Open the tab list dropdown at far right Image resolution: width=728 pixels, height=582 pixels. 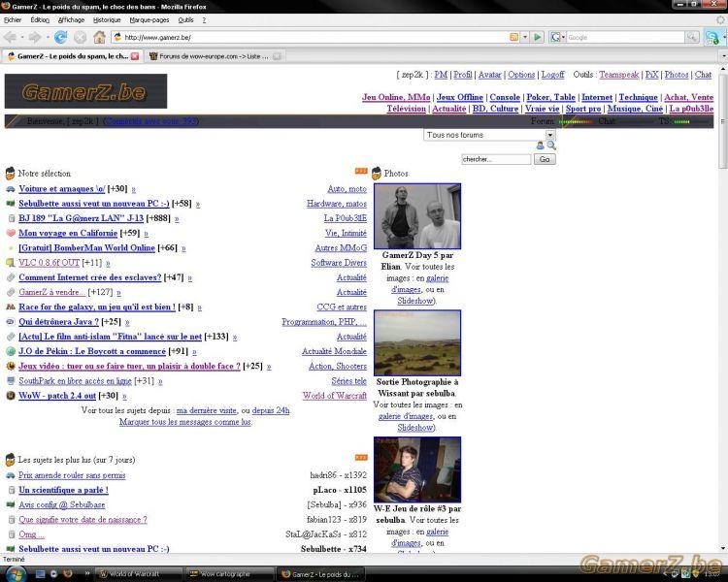(x=724, y=56)
